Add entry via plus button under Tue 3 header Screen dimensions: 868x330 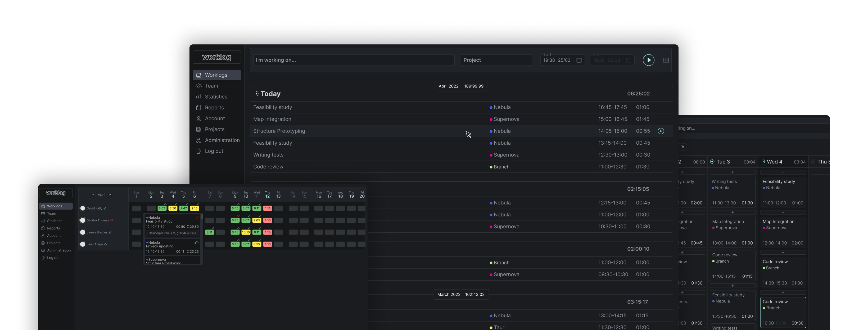[733, 172]
